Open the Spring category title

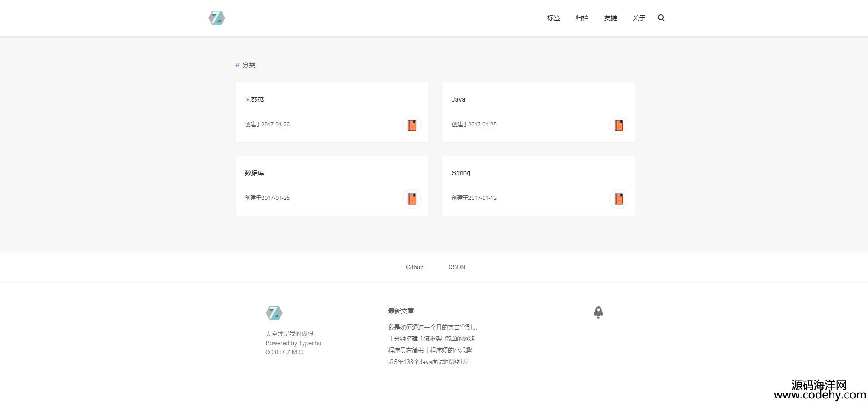[x=461, y=173]
